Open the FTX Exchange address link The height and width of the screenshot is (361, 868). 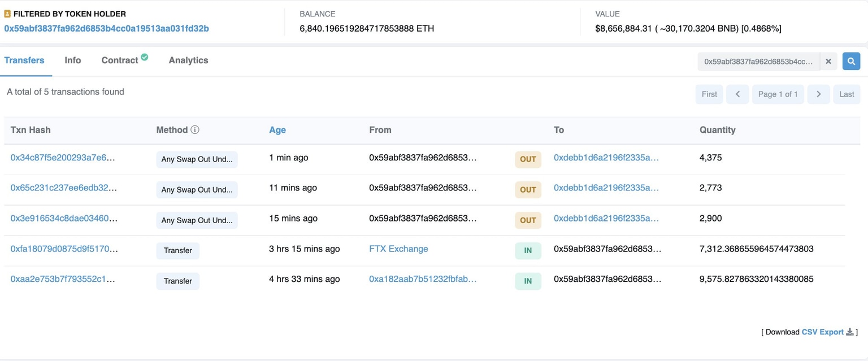click(398, 249)
